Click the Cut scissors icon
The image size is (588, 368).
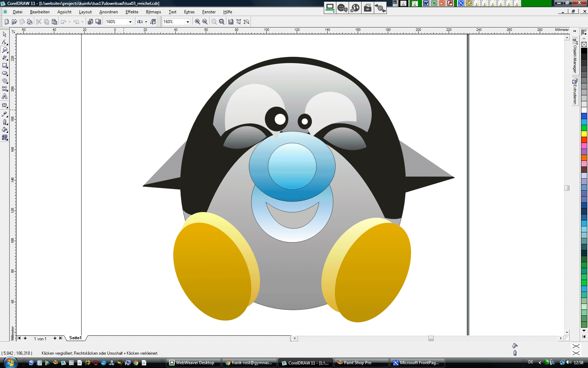(39, 22)
